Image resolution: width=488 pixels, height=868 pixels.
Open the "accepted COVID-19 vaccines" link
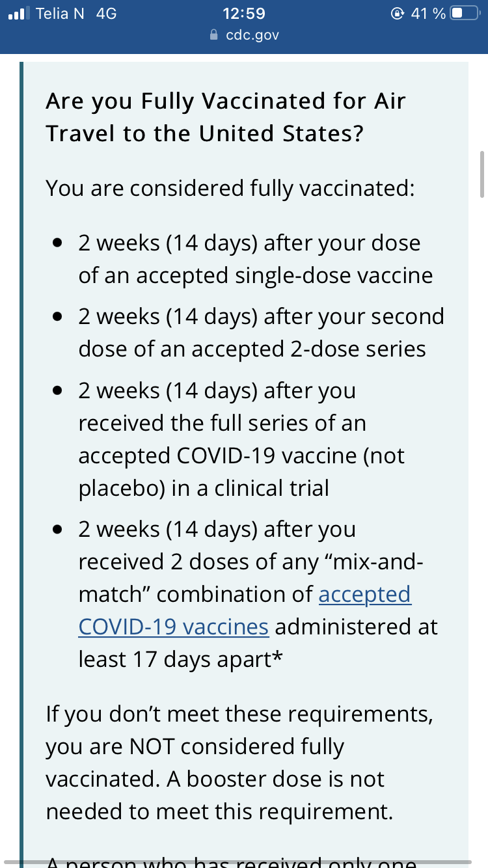(x=245, y=610)
